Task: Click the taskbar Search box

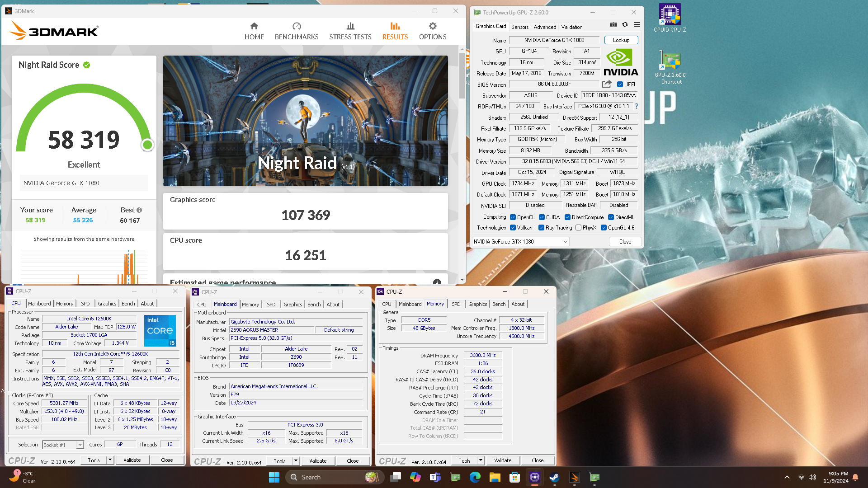Action: [x=335, y=477]
